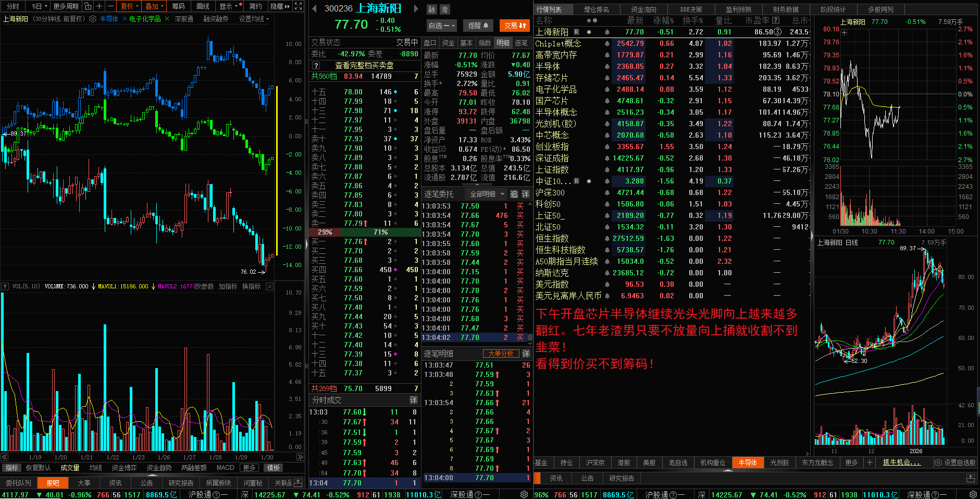Click the 抓牛机会 link
The image size is (980, 499).
[902, 463]
